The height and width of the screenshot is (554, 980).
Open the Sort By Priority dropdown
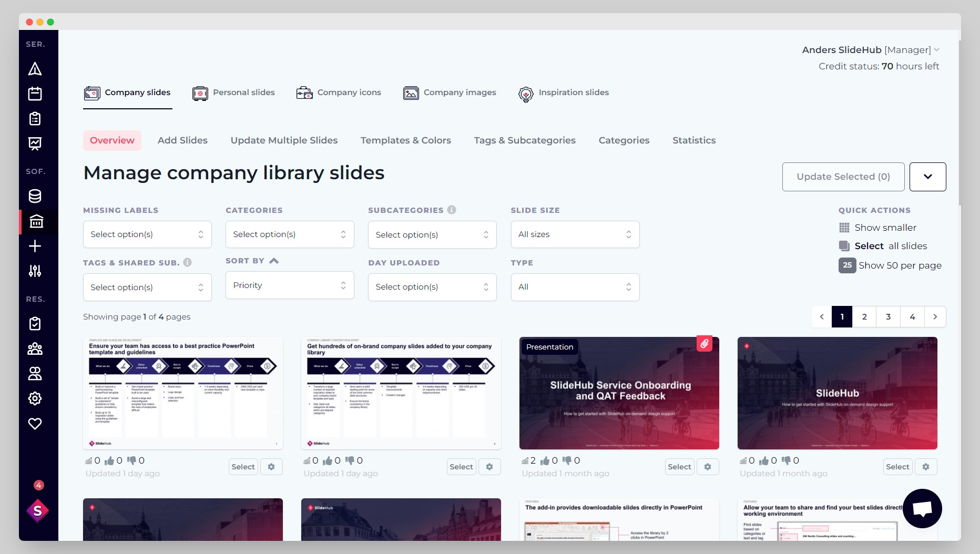click(290, 285)
